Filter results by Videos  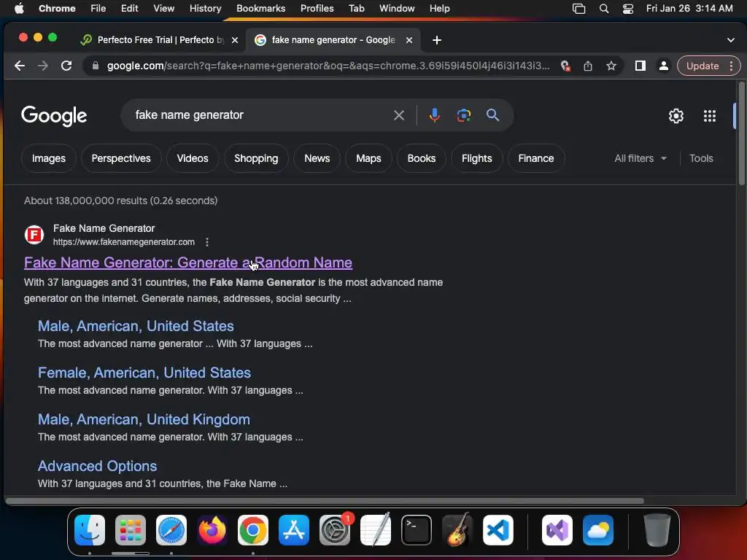click(193, 158)
